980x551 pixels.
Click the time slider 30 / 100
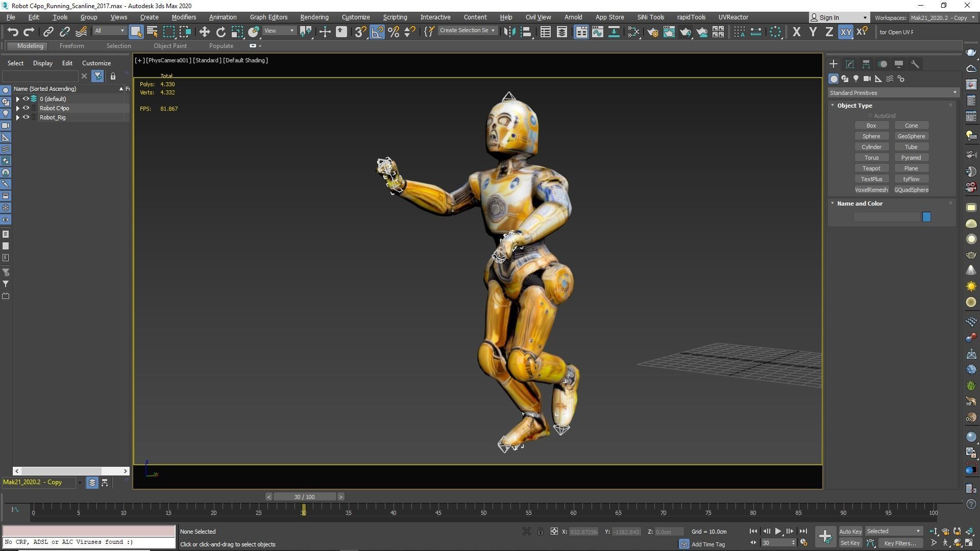pyautogui.click(x=305, y=497)
